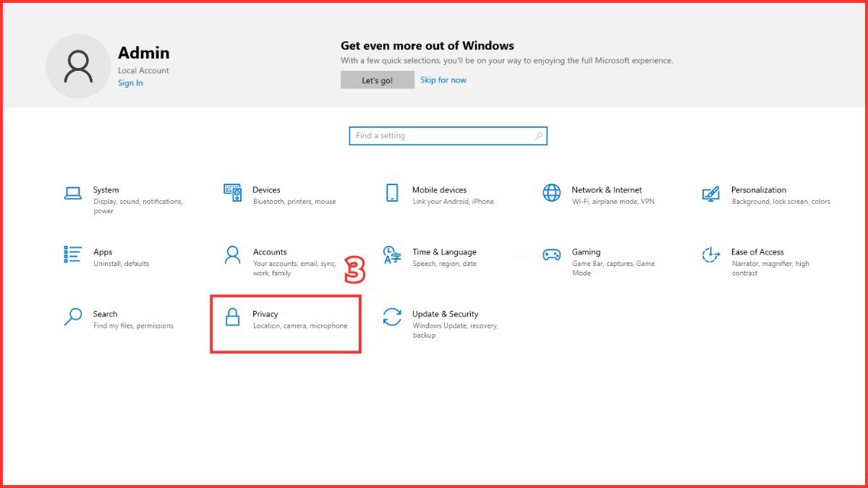Click the Personalization paintbrush icon
Viewport: 868px width, 488px height.
[711, 194]
